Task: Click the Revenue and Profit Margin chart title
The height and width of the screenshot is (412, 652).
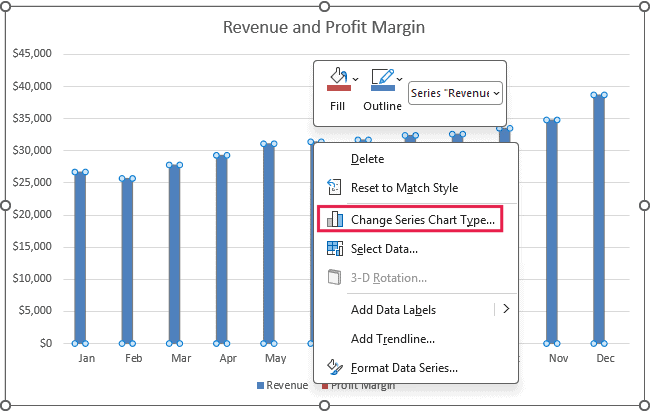Action: click(324, 27)
